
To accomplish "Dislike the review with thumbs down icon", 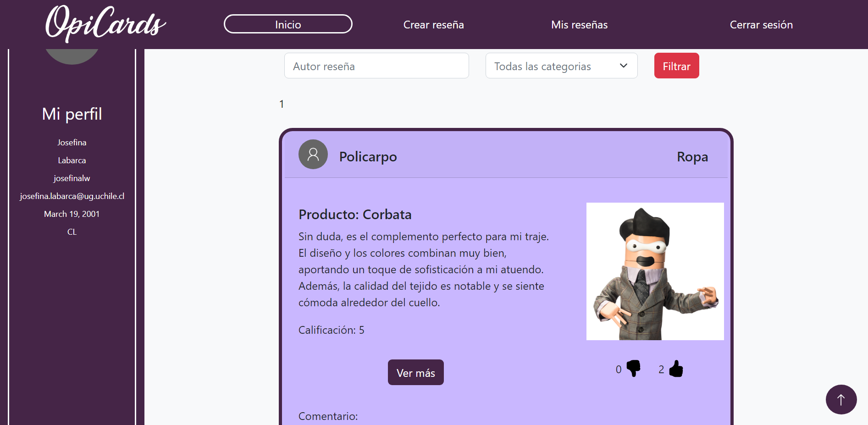I will pos(633,368).
